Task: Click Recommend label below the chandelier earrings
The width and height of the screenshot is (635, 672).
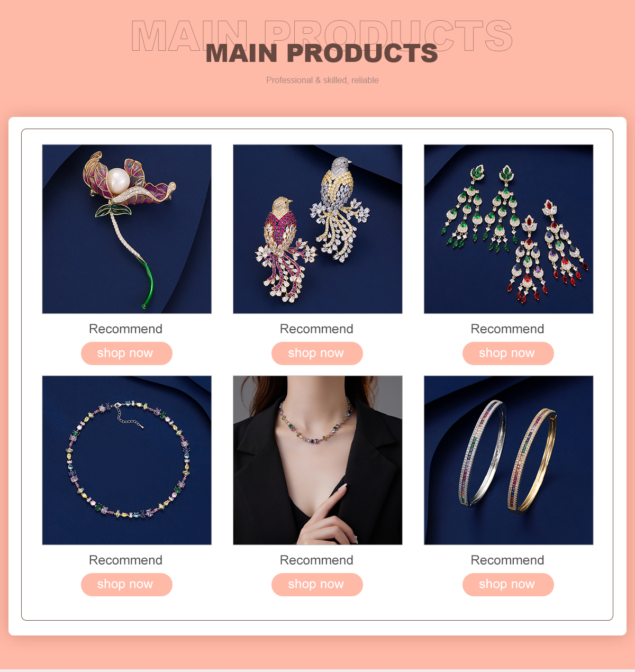Action: pos(507,329)
